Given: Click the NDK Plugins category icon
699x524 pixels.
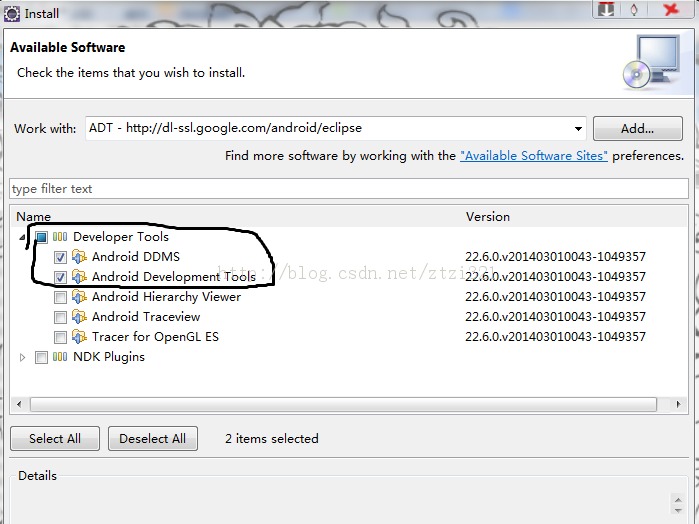Looking at the screenshot, I should coord(60,357).
